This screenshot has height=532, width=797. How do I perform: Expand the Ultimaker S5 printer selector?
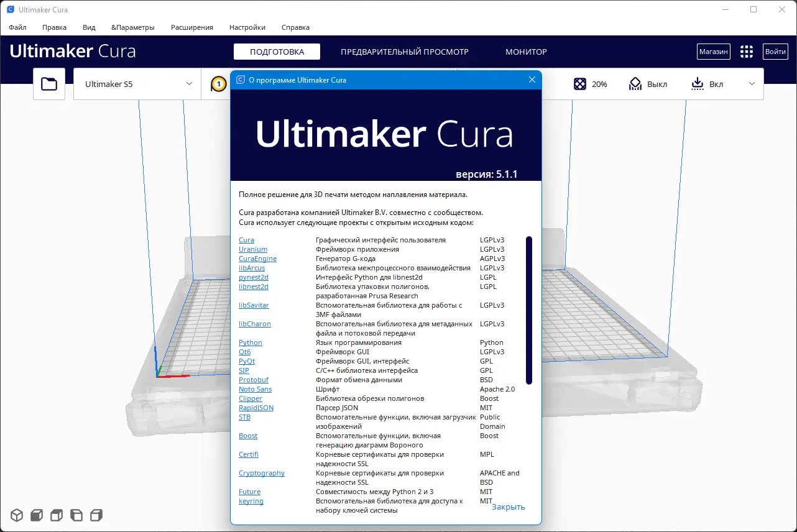[x=137, y=84]
